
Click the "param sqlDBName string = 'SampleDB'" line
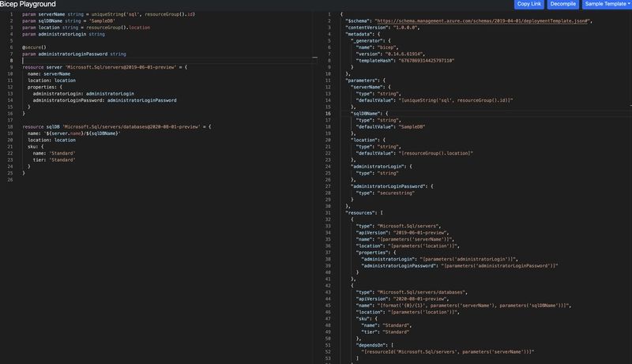[69, 21]
